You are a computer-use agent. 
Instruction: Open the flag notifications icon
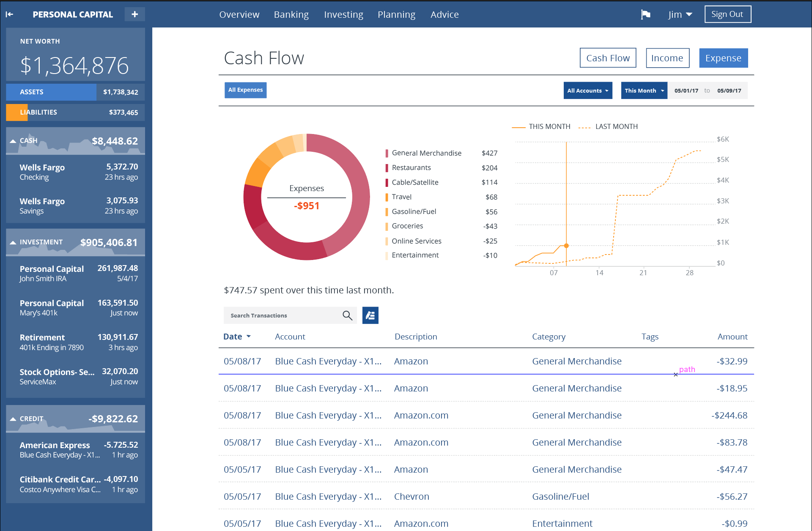click(646, 14)
